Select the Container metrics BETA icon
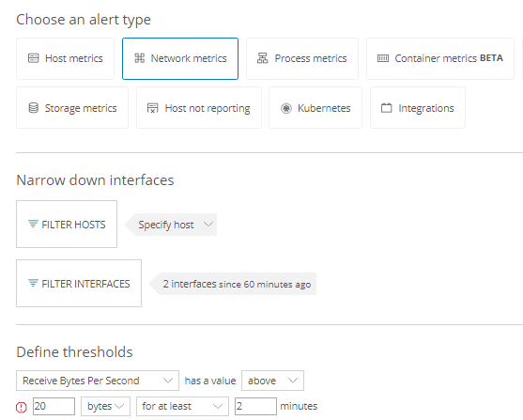523x420 pixels. 383,58
